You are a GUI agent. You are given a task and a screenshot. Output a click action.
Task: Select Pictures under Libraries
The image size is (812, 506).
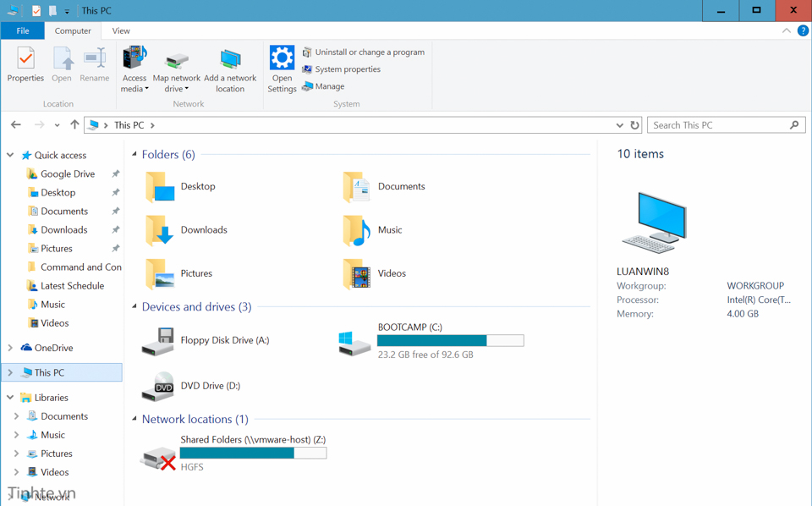coord(57,454)
